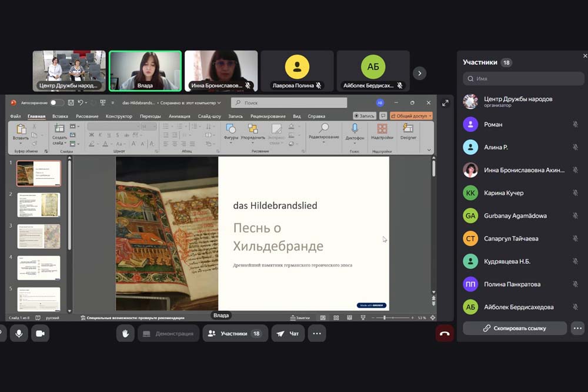588x392 pixels.
Task: Raise hand using the hand icon
Action: (x=125, y=333)
